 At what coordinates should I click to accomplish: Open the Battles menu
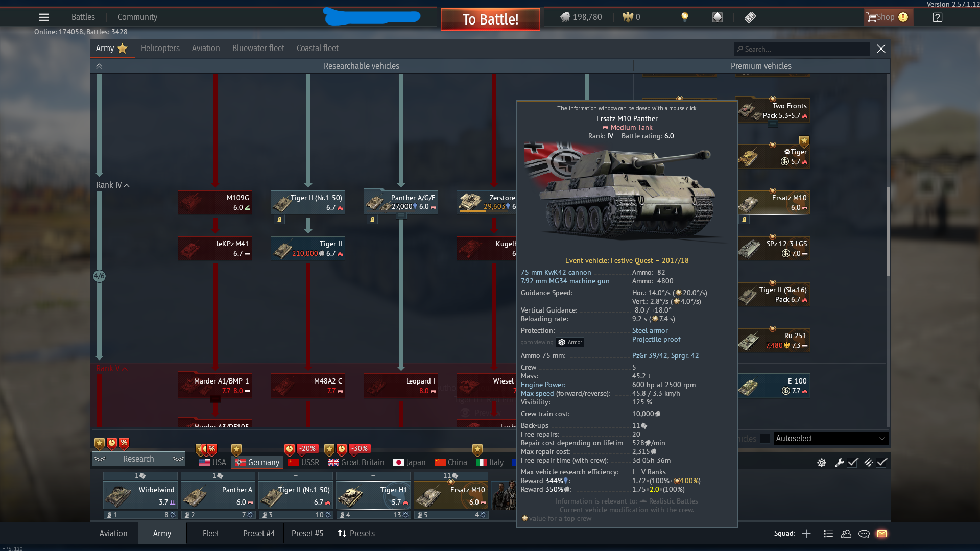point(83,17)
